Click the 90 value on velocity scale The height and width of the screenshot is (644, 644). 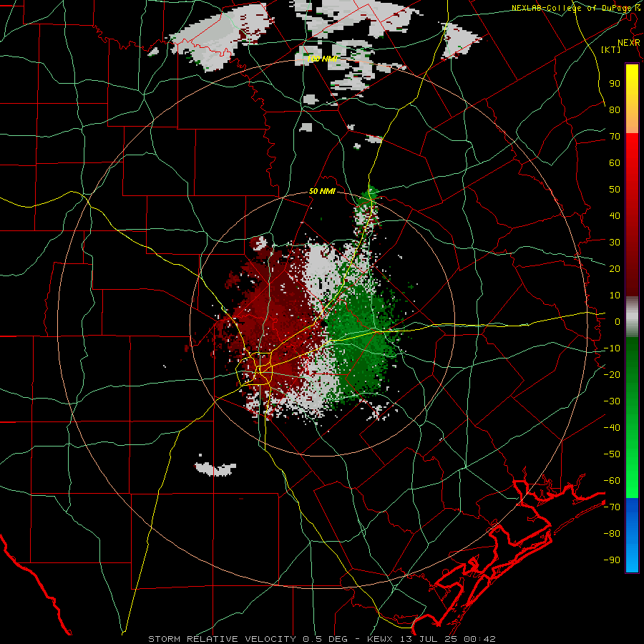[615, 84]
